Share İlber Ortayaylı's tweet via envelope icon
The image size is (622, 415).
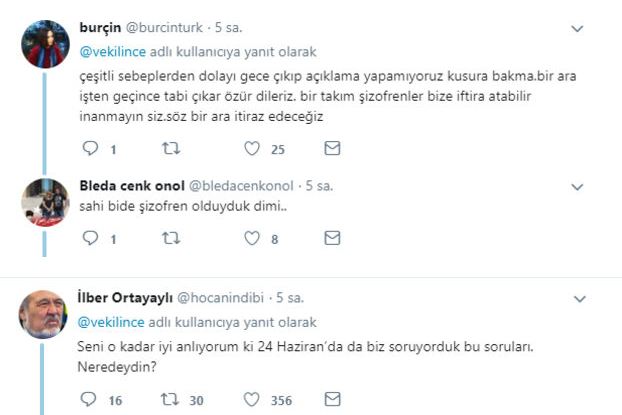[333, 400]
